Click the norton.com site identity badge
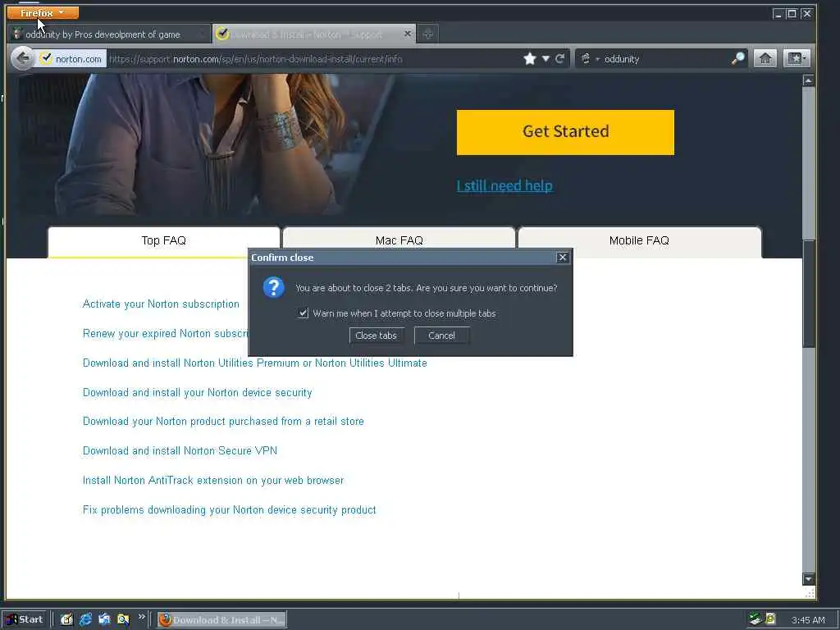 point(71,59)
